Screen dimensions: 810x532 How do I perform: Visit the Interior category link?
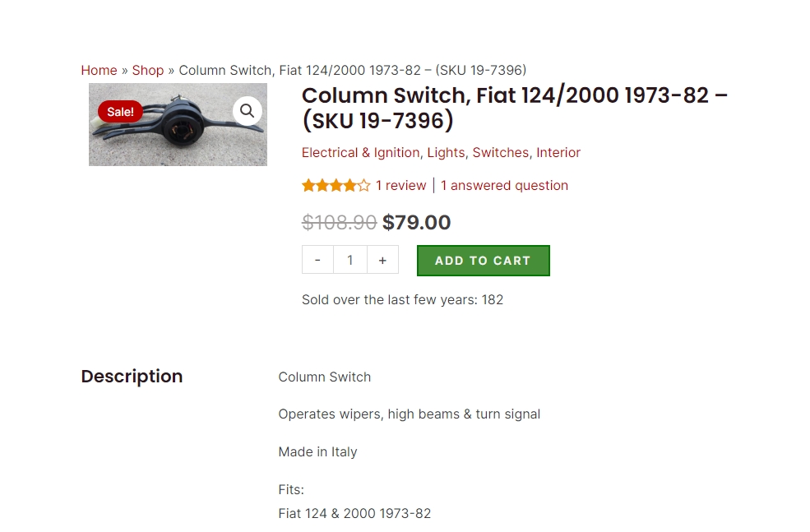[x=558, y=152]
